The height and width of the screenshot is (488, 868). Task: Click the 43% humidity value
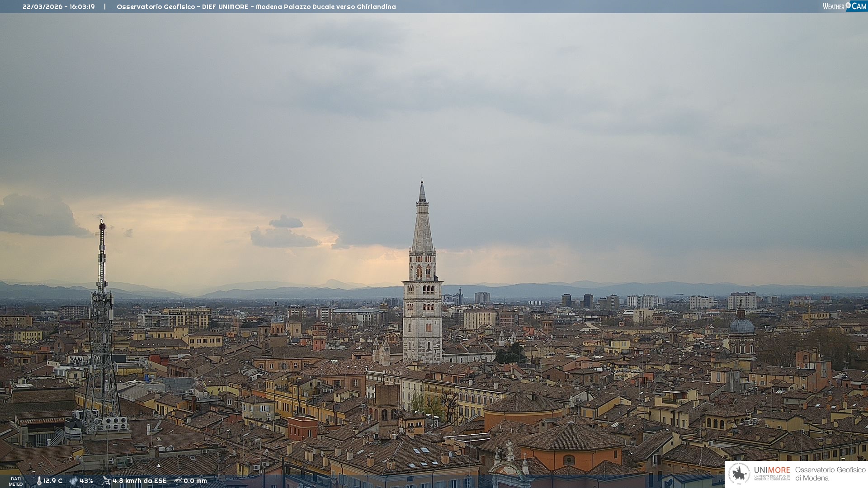[x=86, y=481]
